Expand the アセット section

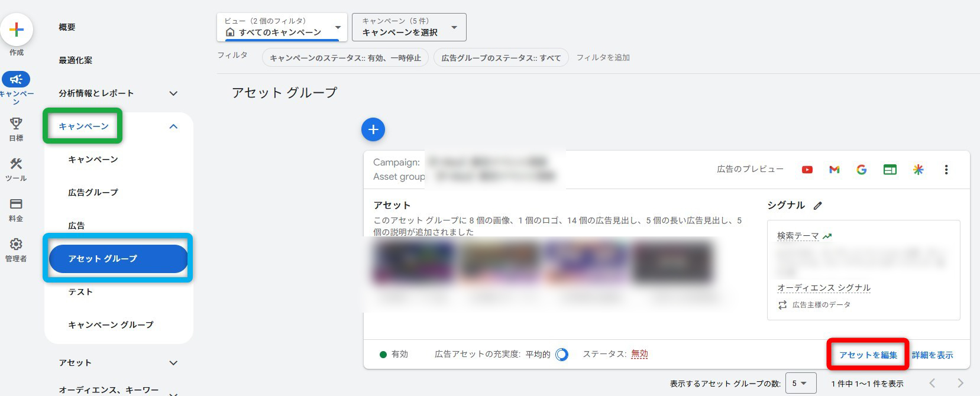[173, 363]
